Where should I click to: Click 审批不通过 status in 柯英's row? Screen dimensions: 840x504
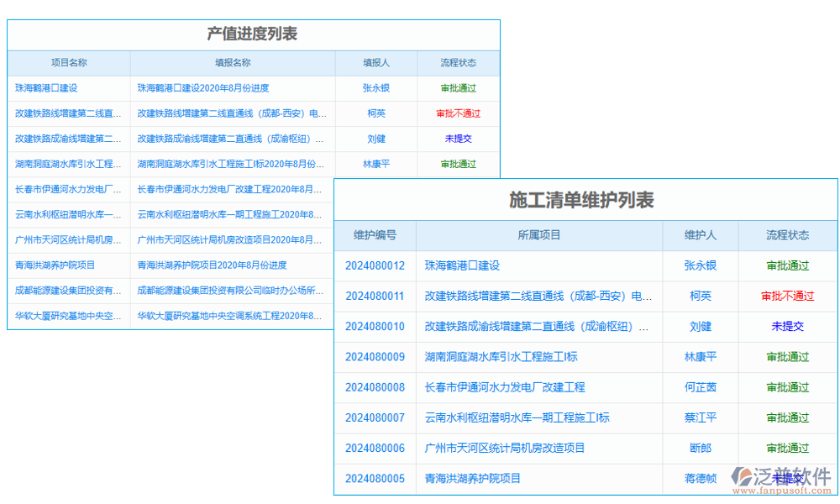459,113
